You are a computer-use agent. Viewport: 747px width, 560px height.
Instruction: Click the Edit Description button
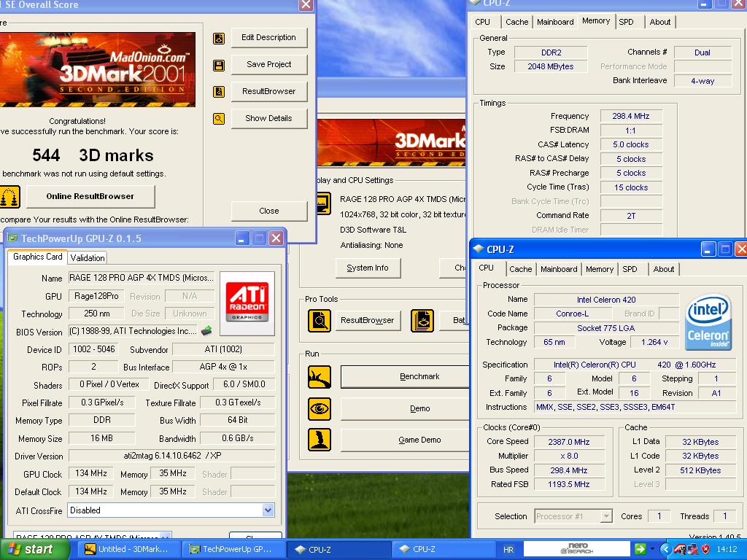pos(268,38)
